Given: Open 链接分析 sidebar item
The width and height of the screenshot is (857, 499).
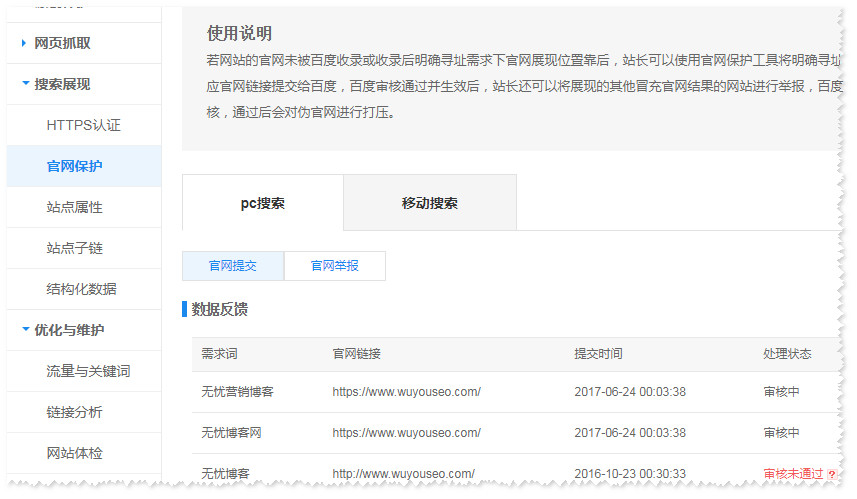Looking at the screenshot, I should 74,412.
